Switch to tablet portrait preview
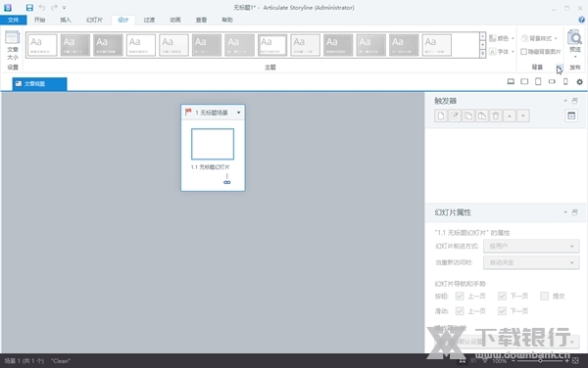This screenshot has width=588, height=368. point(538,81)
